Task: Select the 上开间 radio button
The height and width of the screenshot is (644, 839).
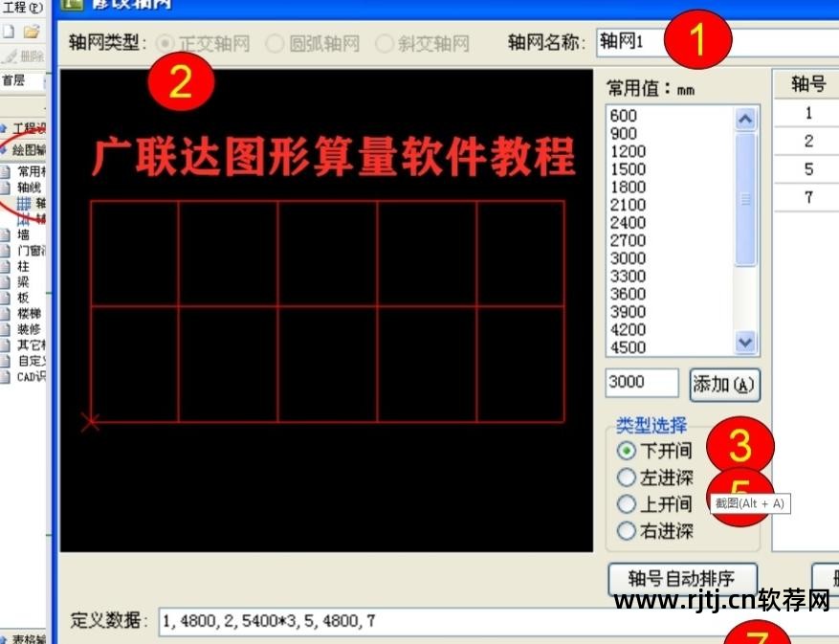Action: coord(626,504)
